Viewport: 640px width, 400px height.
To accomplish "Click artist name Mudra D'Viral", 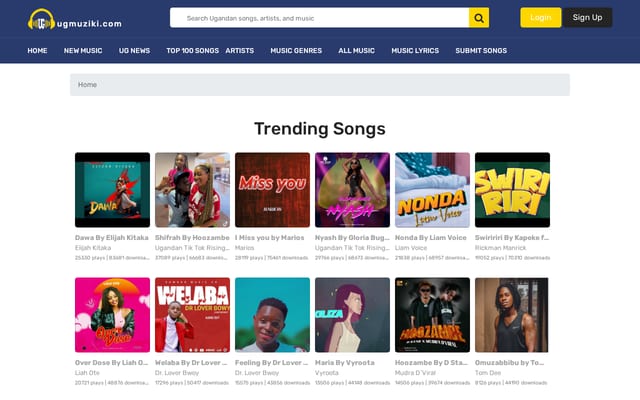I will [x=415, y=373].
